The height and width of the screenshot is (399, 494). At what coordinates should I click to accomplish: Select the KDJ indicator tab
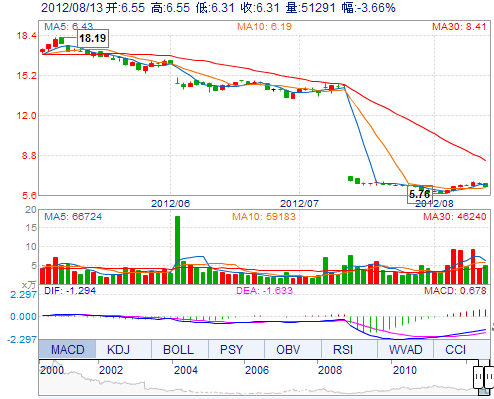click(118, 349)
